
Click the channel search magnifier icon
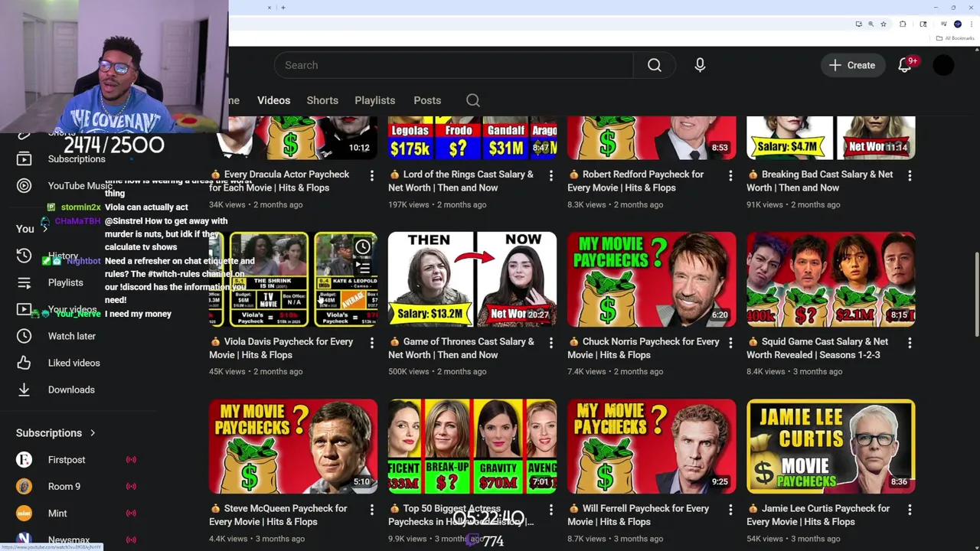(473, 100)
